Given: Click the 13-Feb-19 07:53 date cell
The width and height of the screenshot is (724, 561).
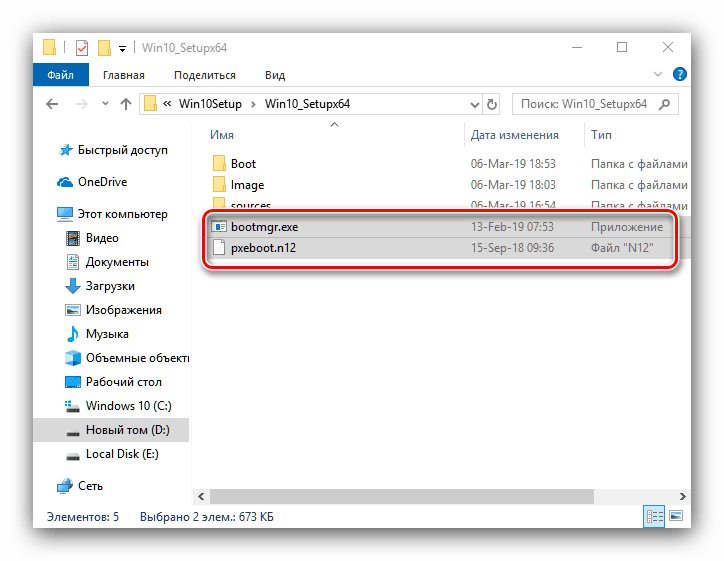Looking at the screenshot, I should pyautogui.click(x=512, y=227).
